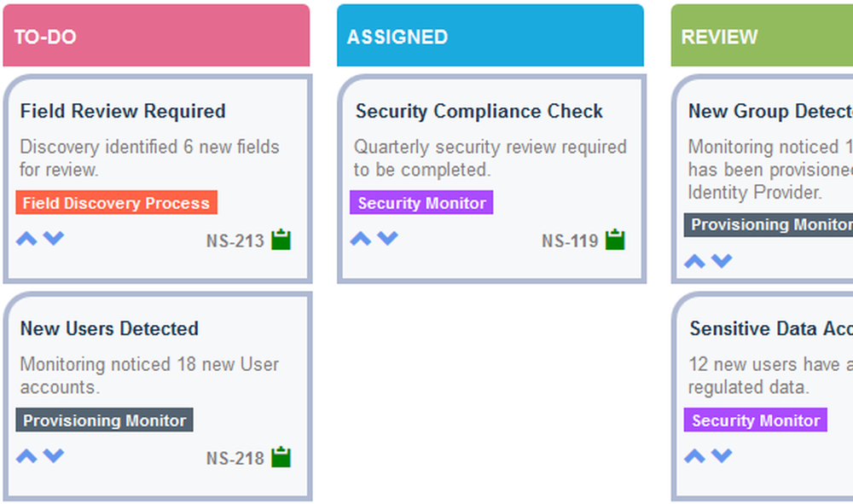Move Security Compliance Check card down
The image size is (853, 504).
[x=387, y=239]
